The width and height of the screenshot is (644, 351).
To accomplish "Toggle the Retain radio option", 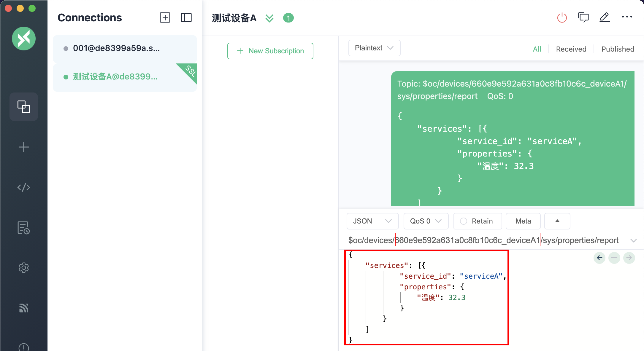I will click(x=464, y=221).
